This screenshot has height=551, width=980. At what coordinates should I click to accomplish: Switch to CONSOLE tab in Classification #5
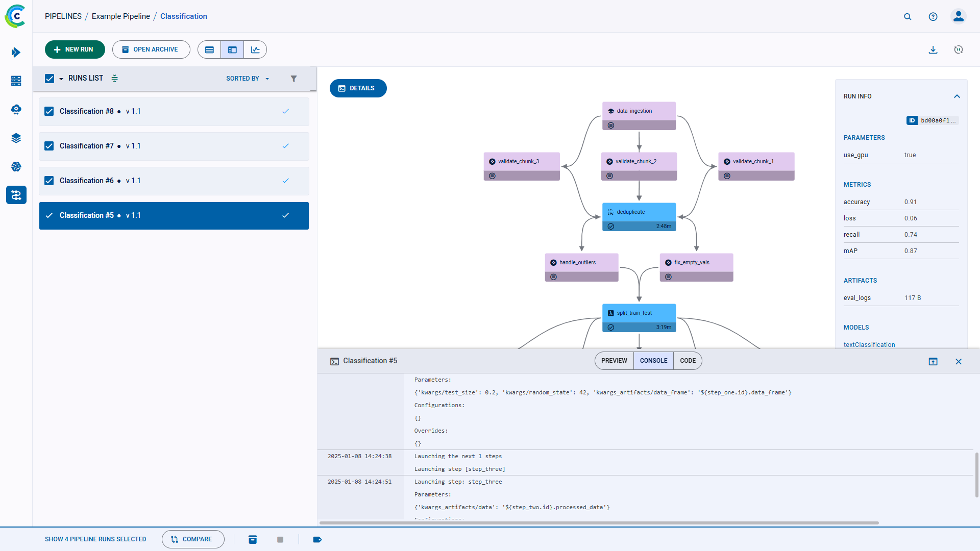click(x=653, y=361)
